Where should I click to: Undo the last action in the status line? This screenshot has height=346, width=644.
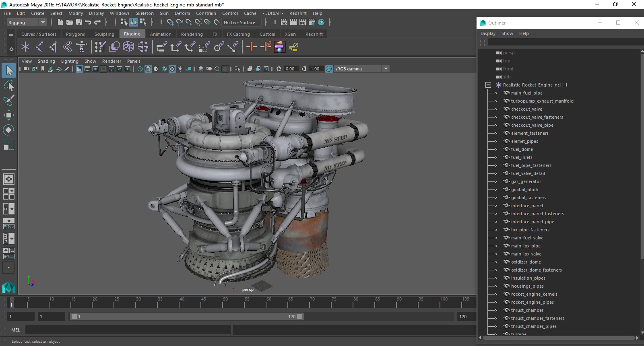pyautogui.click(x=88, y=23)
